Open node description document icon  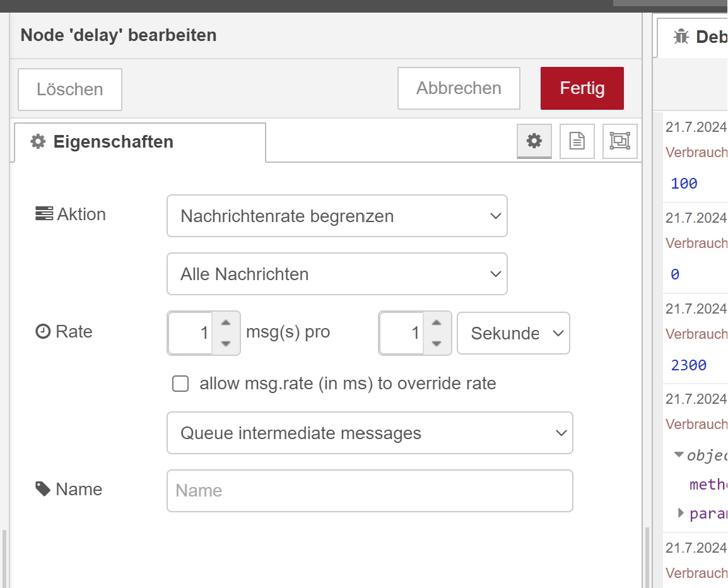[577, 141]
